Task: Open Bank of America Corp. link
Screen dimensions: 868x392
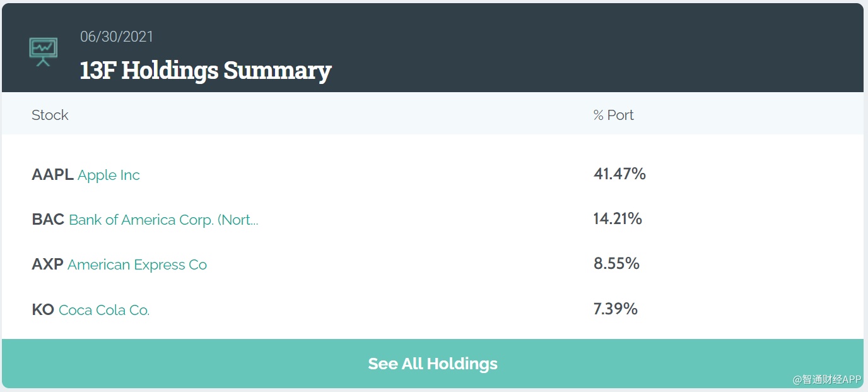Action: (163, 220)
